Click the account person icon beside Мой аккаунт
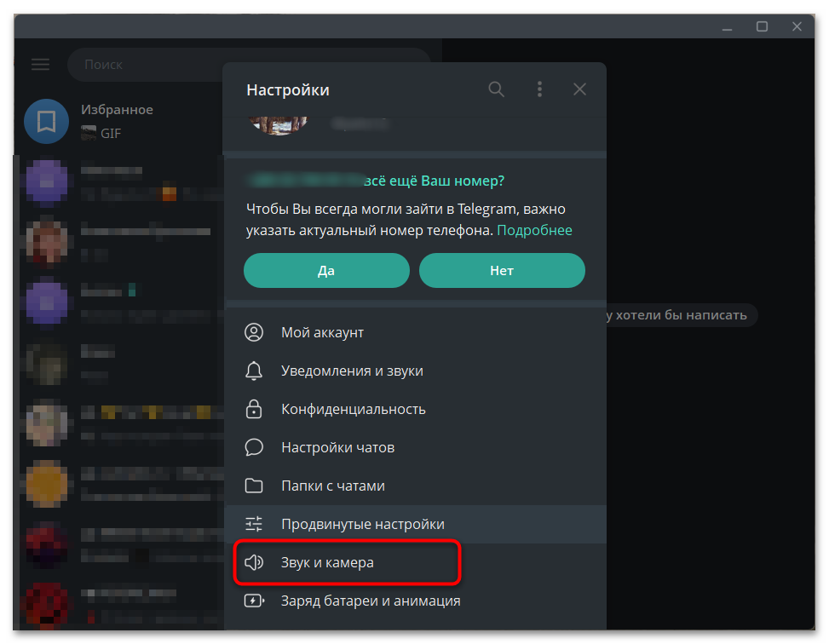 pos(254,332)
